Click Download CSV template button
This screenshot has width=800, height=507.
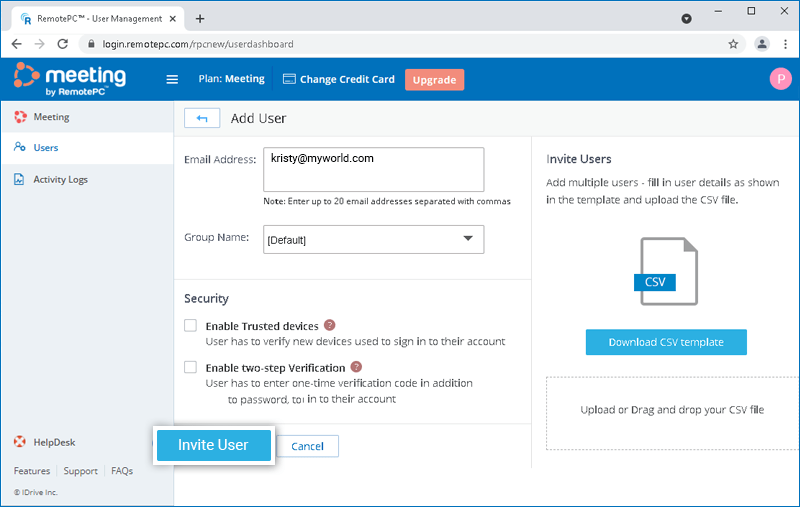pos(666,342)
